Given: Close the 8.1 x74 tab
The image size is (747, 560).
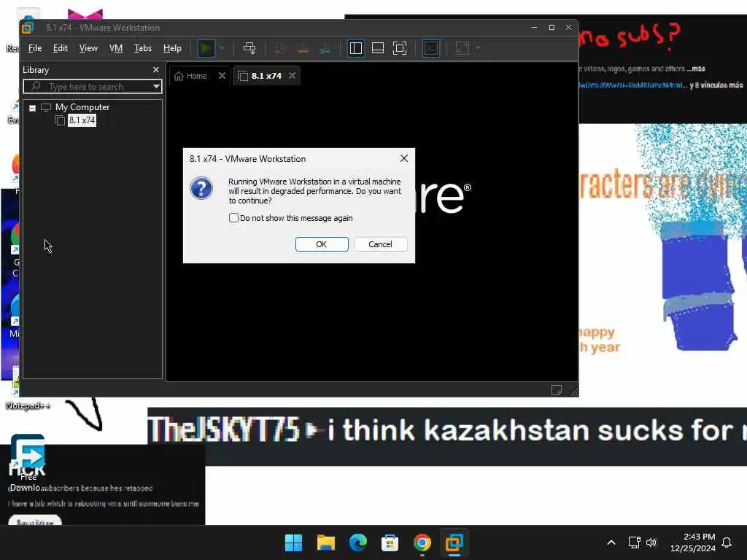Looking at the screenshot, I should tap(292, 76).
